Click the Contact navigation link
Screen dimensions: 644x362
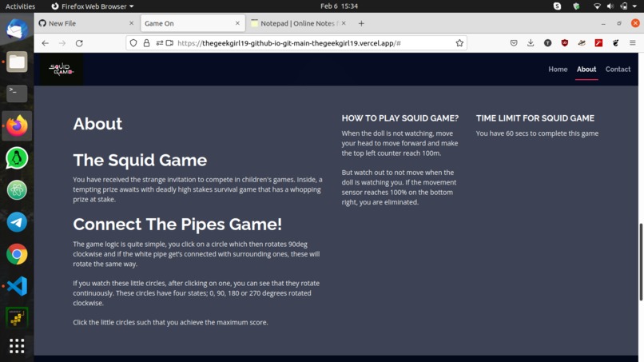tap(618, 69)
